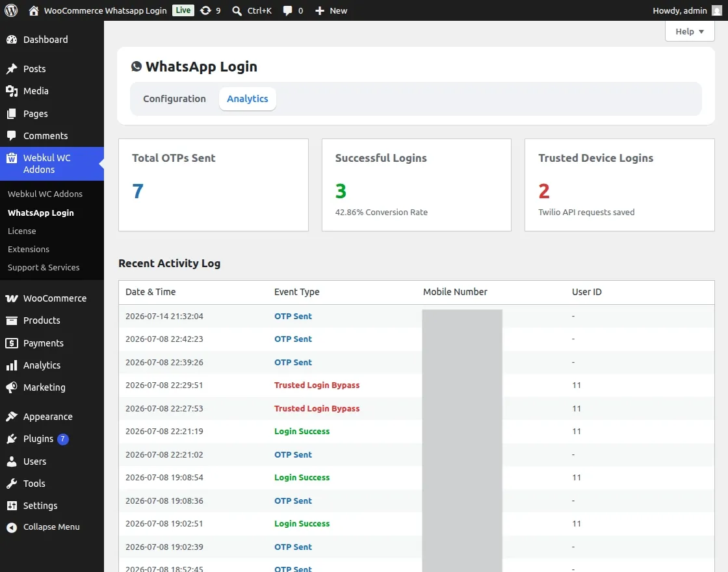Screen dimensions: 728x572
Task: Open the Dashboard gauge icon in sidebar
Action: (x=12, y=40)
